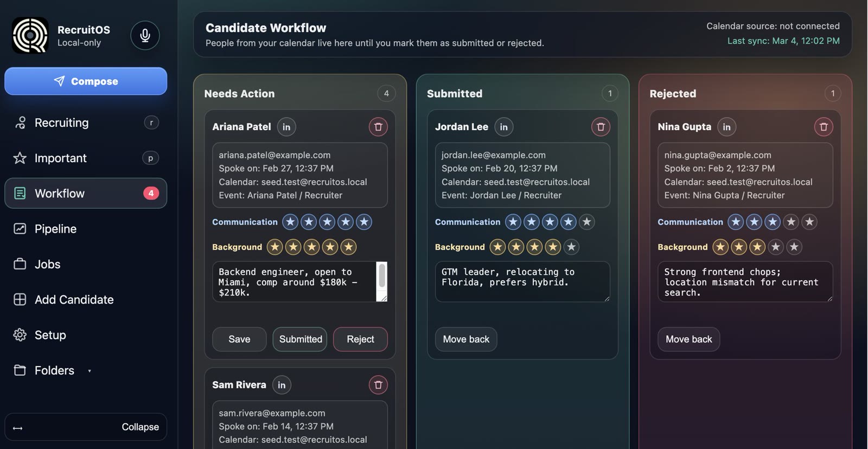Click 'Spoke on: Feb 2, 12:37 PM' text
This screenshot has height=449, width=868.
719,169
